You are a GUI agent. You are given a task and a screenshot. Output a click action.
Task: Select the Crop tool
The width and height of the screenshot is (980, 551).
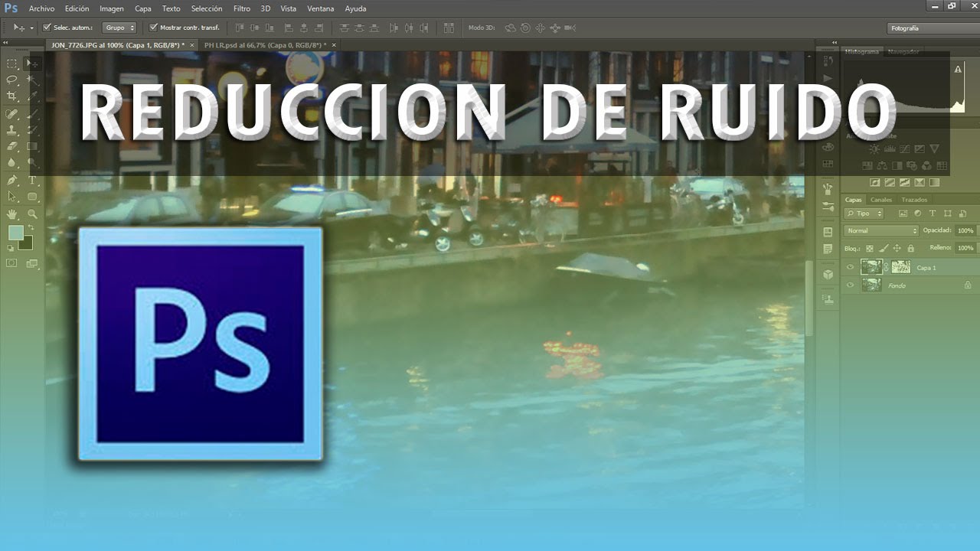(x=12, y=96)
